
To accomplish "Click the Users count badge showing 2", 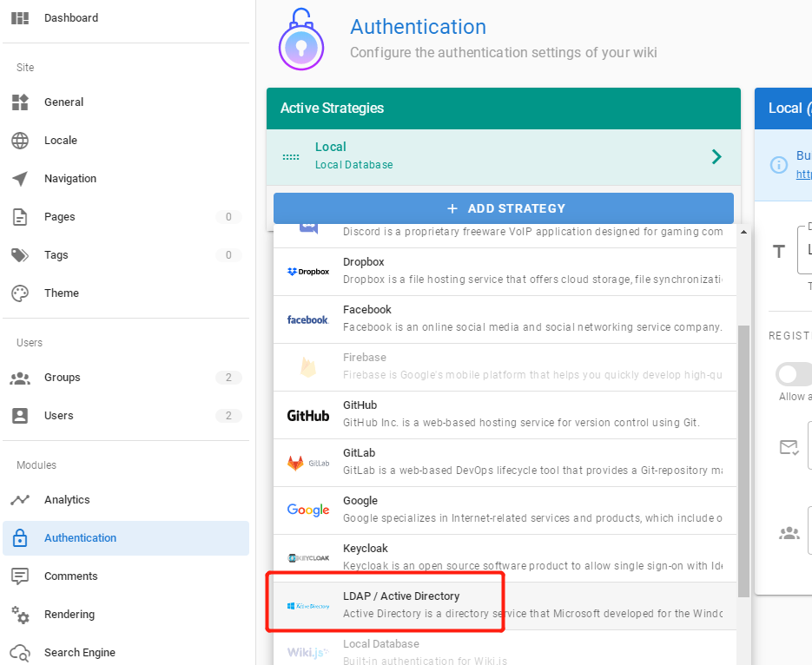I will pyautogui.click(x=228, y=416).
